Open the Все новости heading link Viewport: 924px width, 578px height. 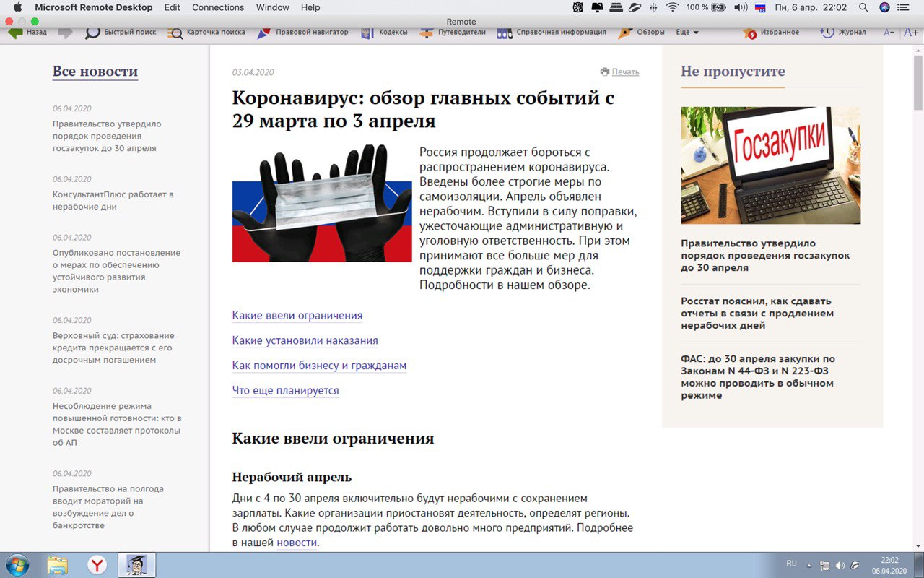(95, 72)
